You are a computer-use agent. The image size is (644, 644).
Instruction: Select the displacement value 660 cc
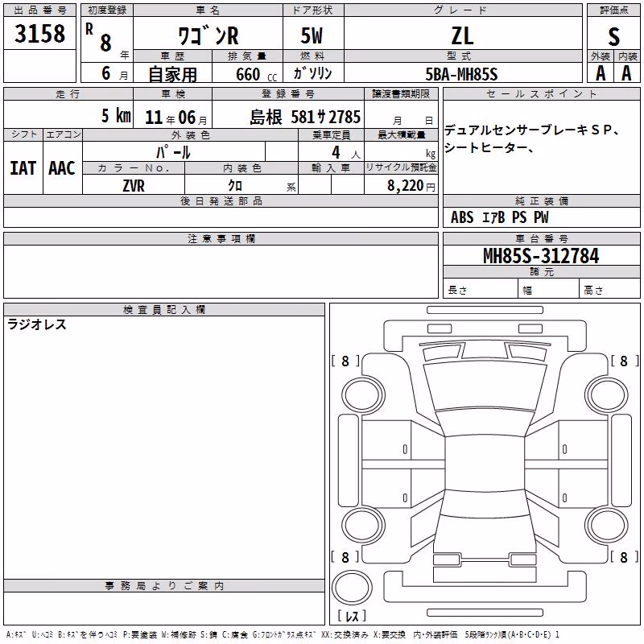point(256,74)
